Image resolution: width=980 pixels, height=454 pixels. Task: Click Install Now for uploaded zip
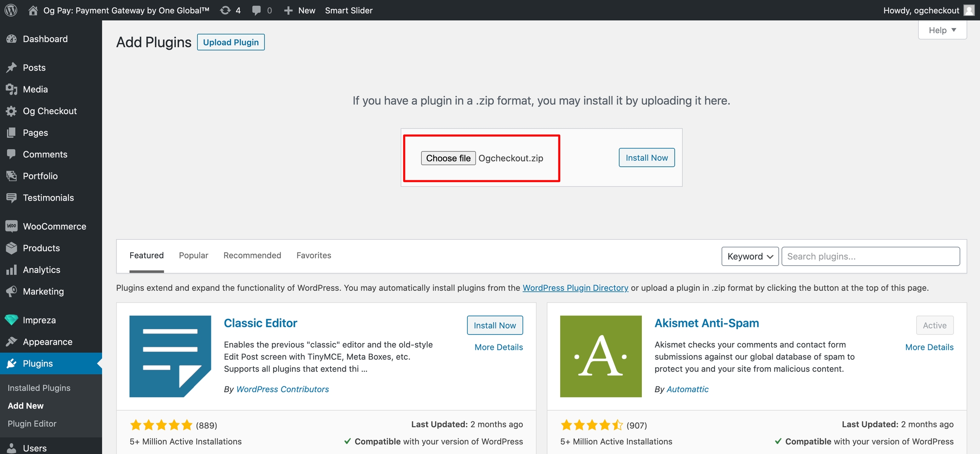click(x=647, y=158)
